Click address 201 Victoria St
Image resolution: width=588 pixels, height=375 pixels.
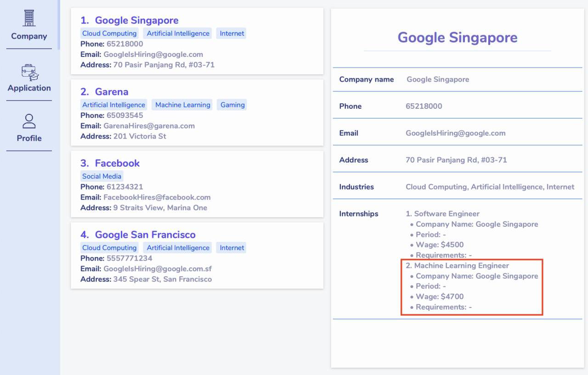(140, 136)
